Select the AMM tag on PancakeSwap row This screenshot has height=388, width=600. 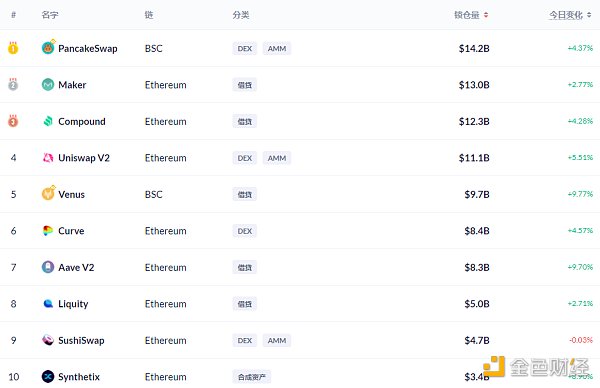277,49
